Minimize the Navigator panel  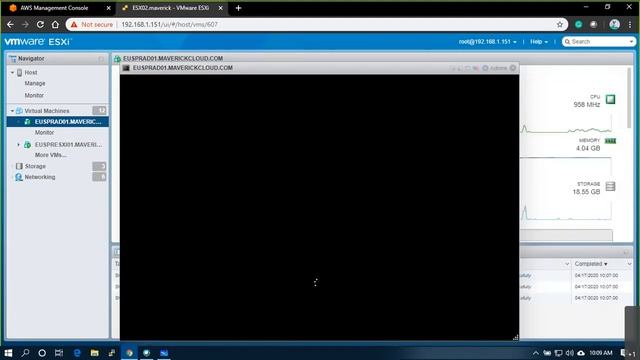point(101,59)
